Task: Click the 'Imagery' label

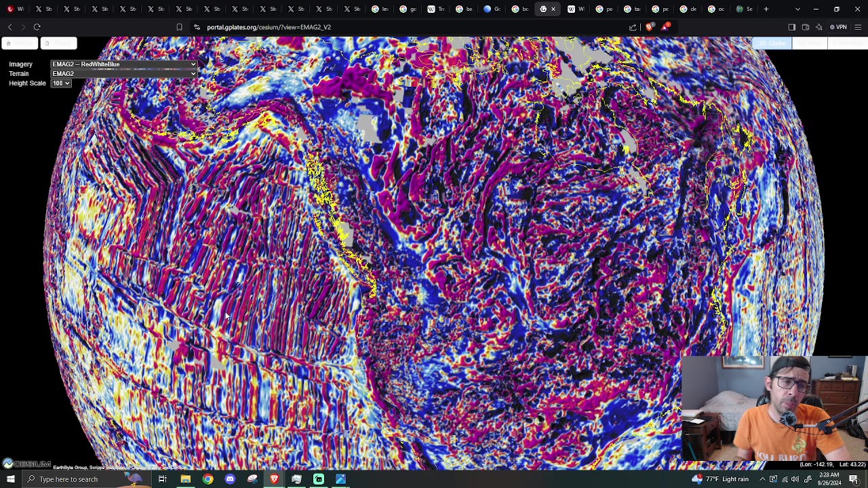Action: (20, 64)
